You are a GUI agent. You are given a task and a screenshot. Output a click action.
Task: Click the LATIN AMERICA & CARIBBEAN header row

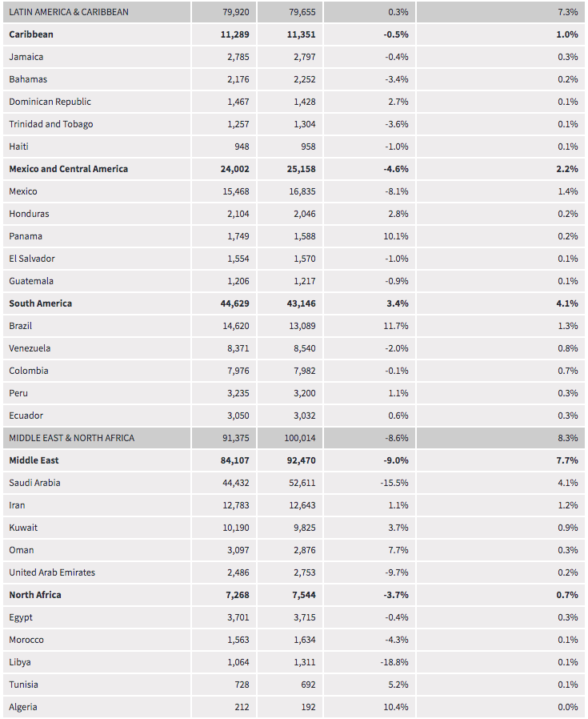point(69,12)
